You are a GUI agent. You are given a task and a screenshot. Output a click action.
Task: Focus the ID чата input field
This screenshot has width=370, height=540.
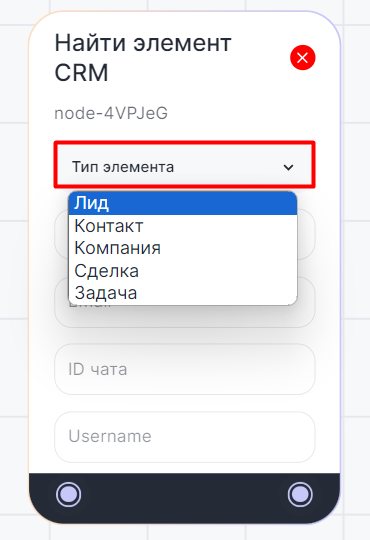[185, 369]
